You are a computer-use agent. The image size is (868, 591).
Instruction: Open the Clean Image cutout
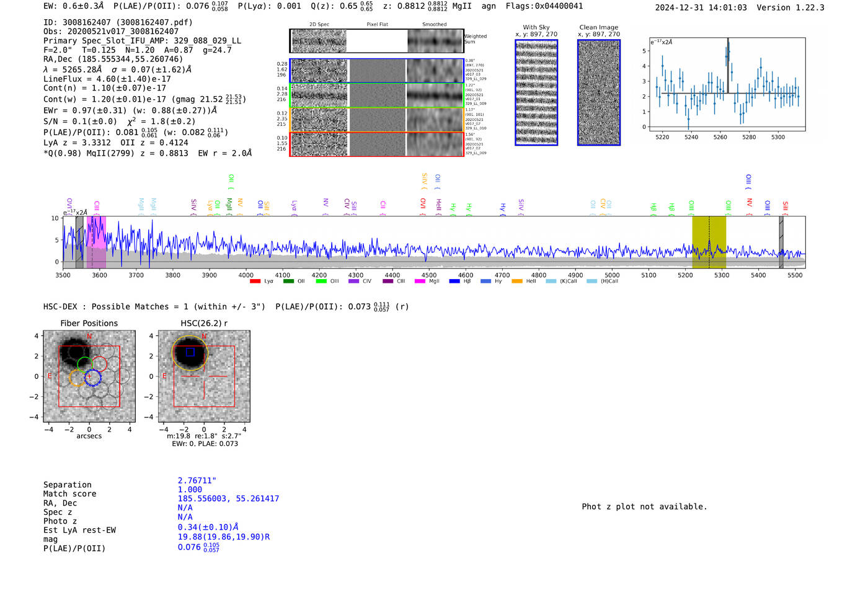[x=599, y=92]
